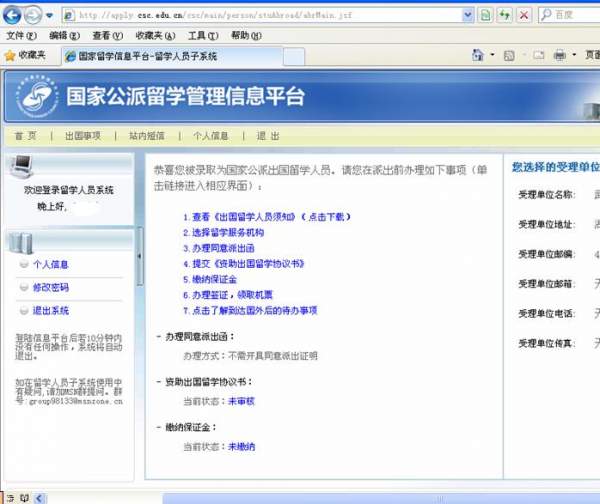The image size is (600, 504).
Task: Open 出国事项 in the navigation bar
Action: (83, 136)
